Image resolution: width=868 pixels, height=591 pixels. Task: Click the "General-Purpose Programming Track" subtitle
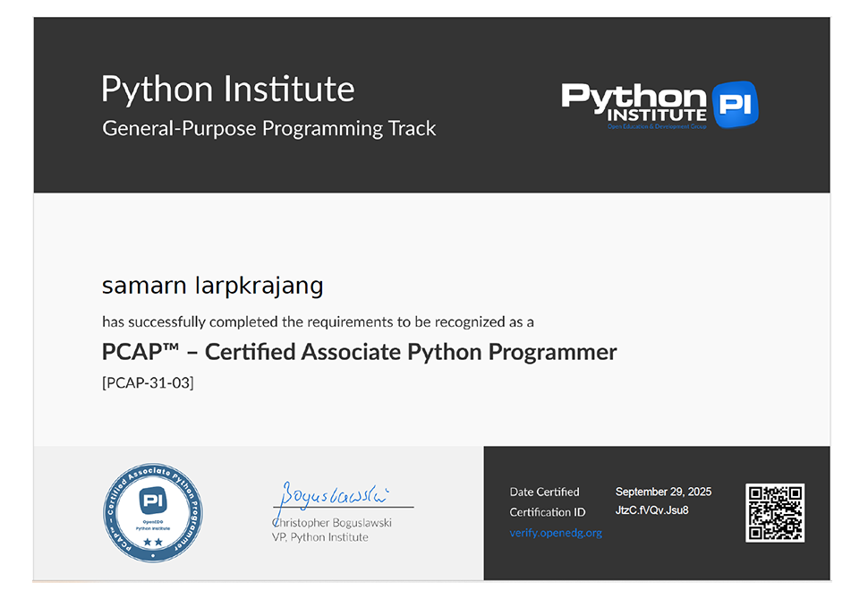pyautogui.click(x=269, y=128)
